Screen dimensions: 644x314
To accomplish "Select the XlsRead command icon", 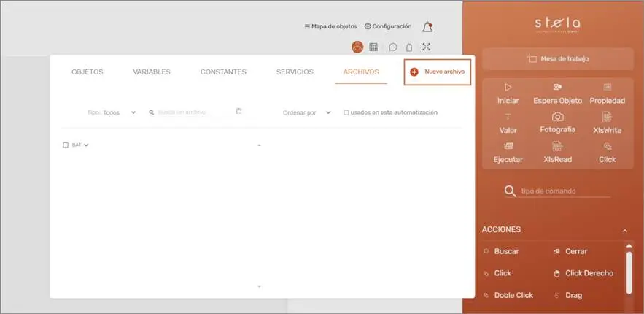I will (557, 146).
